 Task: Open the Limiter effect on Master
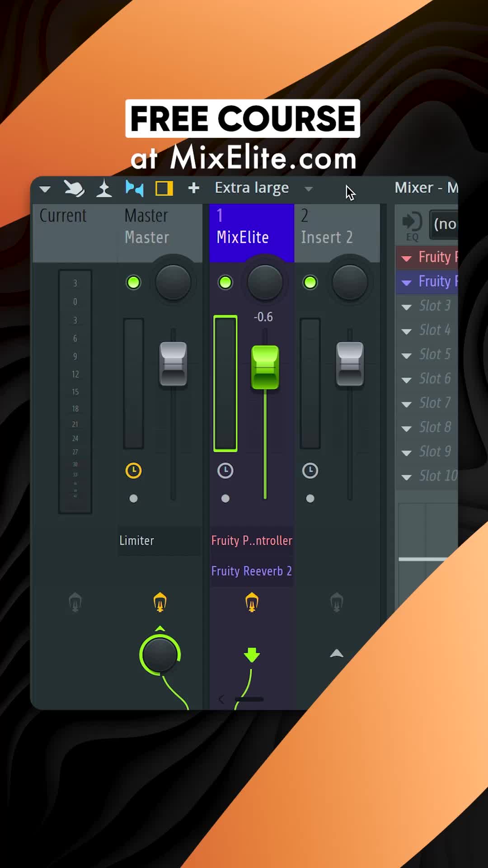[160, 541]
